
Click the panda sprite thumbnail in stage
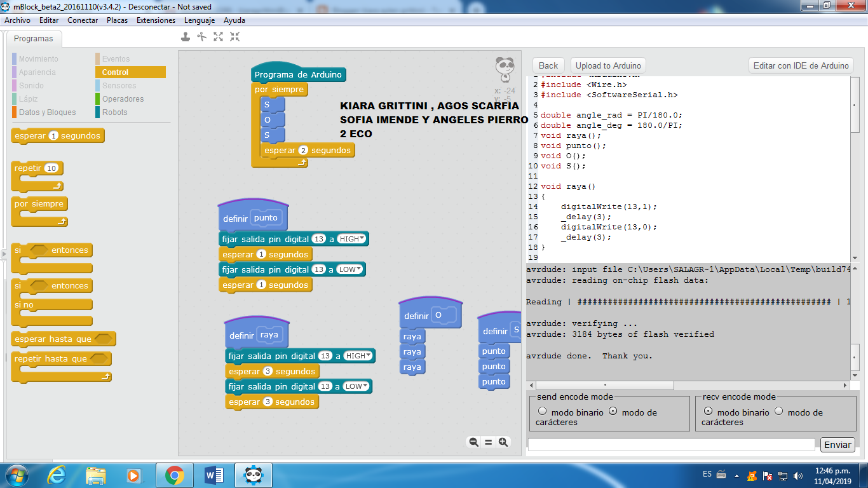coord(505,69)
